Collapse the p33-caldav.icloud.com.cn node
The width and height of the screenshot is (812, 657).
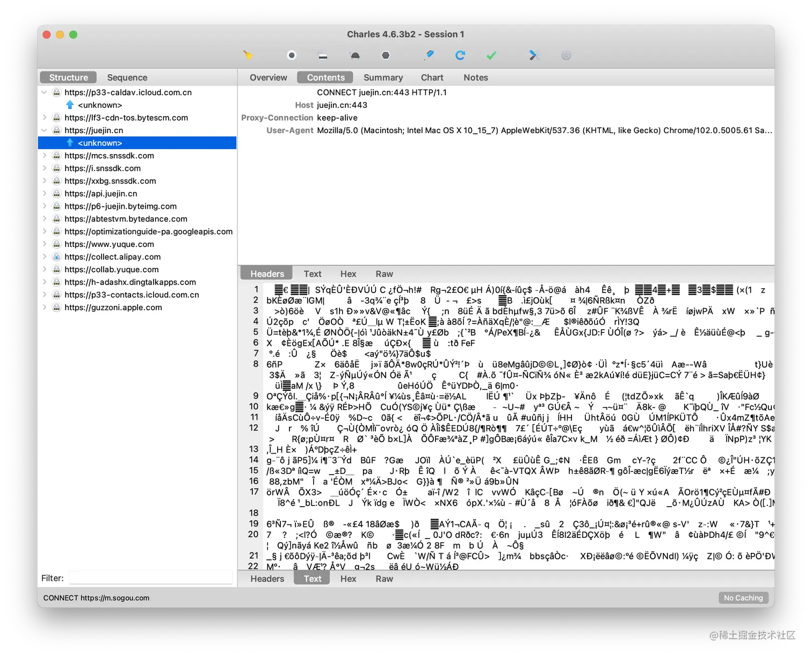click(44, 92)
